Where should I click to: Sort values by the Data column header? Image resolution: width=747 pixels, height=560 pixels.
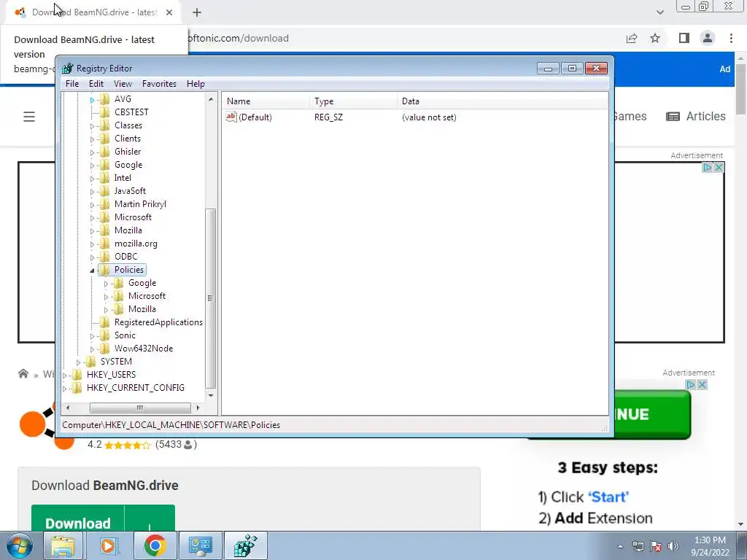pos(502,101)
